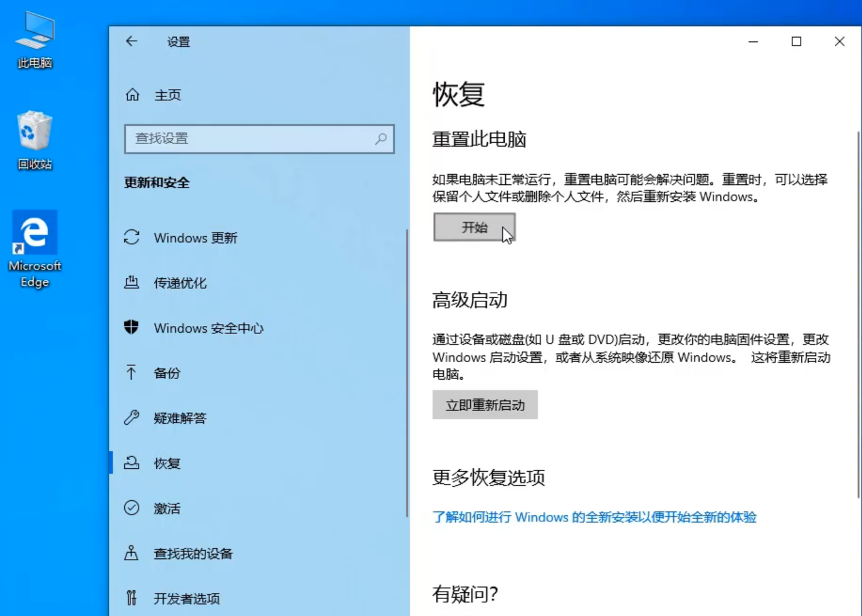The image size is (862, 616).
Task: Click the back arrow in Settings
Action: click(x=131, y=41)
